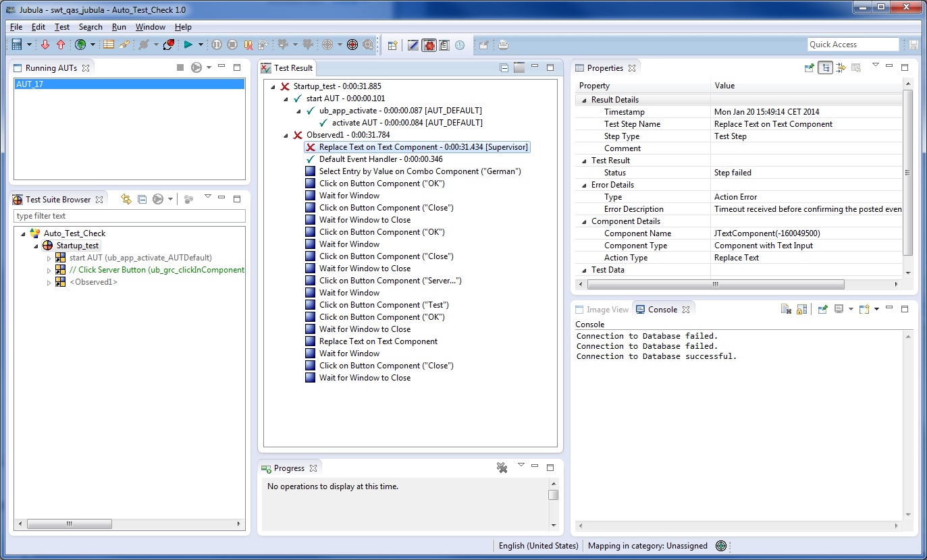Click the red up-arrow export icon
The image size is (927, 560).
[61, 45]
